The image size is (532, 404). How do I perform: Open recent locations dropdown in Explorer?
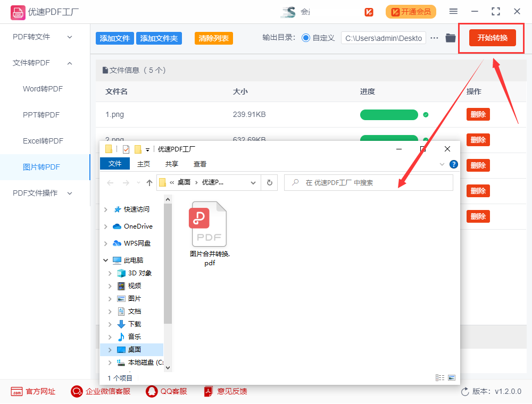point(138,183)
